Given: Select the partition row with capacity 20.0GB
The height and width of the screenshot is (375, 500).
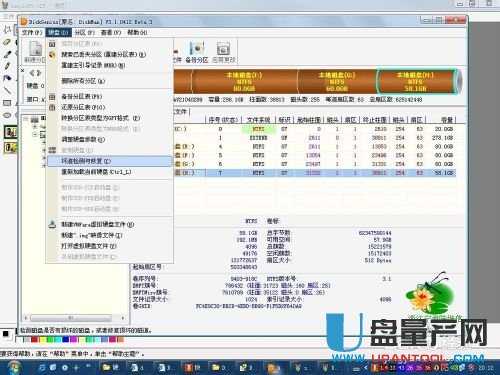Looking at the screenshot, I should coord(314,129).
